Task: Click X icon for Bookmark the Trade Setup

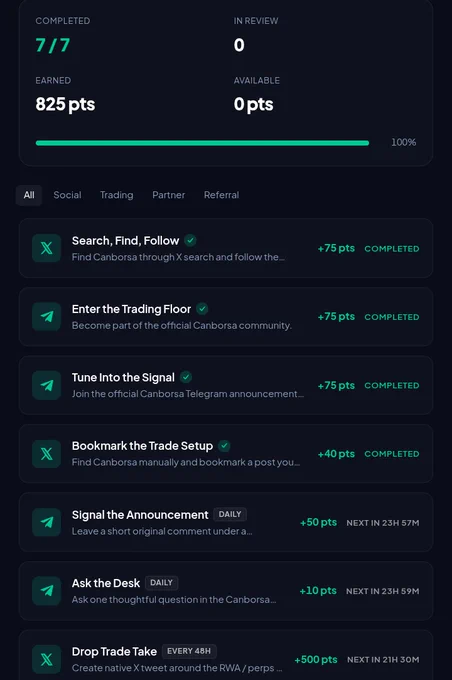Action: tap(46, 454)
